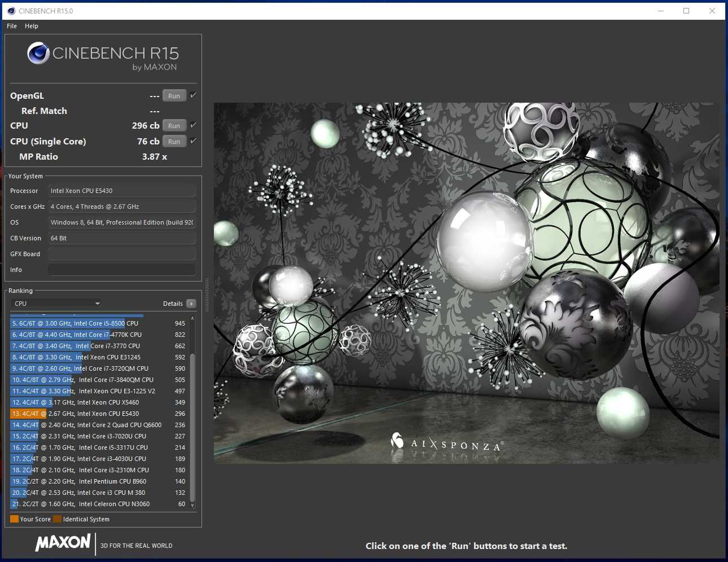Click the brown Identical System legend swatch
Screen dimensions: 728x562
[x=57, y=519]
